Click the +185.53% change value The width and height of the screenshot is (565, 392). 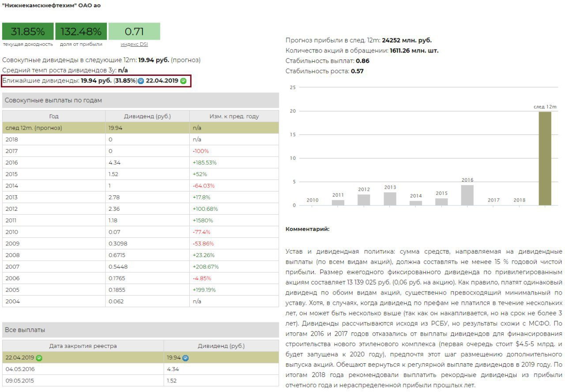[205, 163]
